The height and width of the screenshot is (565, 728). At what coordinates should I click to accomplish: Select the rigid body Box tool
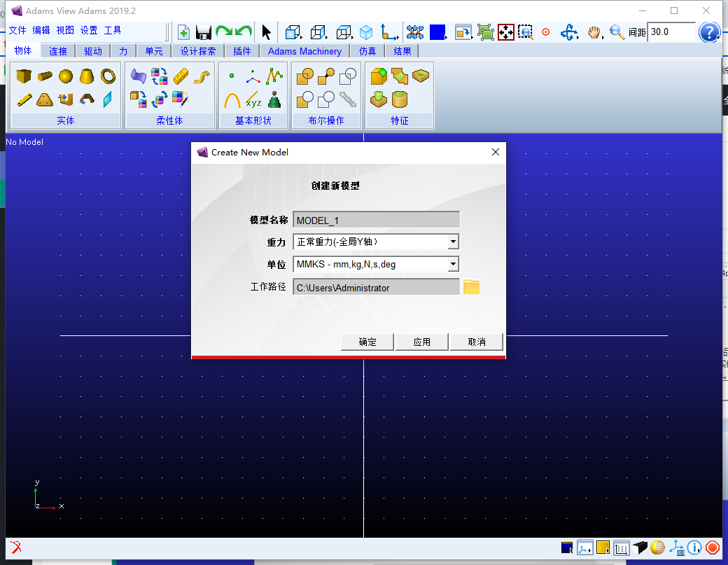click(x=24, y=76)
